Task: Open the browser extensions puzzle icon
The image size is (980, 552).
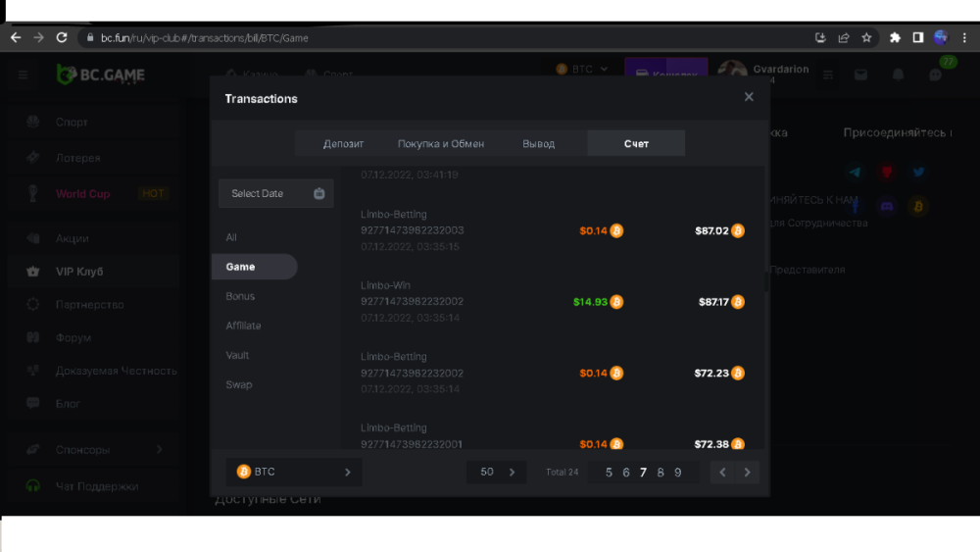Action: click(895, 38)
